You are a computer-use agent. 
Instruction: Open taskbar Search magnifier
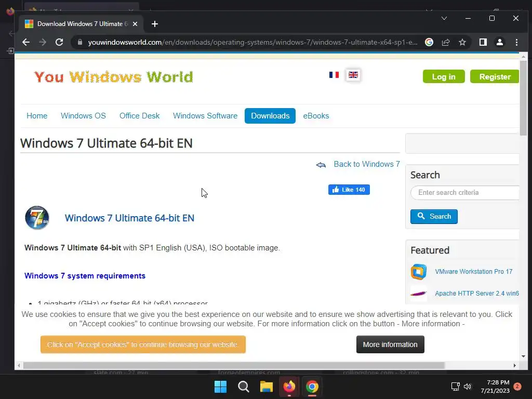coord(243,387)
